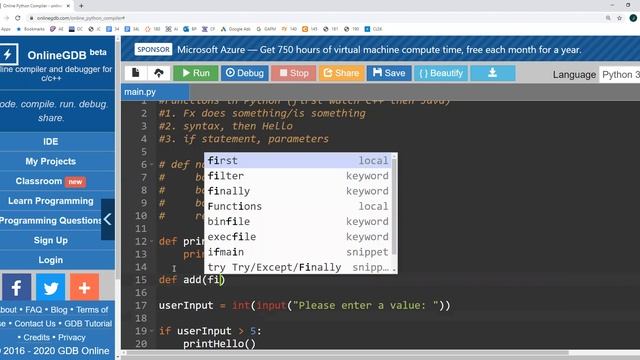640x360 pixels.
Task: Choose the 'filter' autocomplete suggestion
Action: (x=298, y=176)
